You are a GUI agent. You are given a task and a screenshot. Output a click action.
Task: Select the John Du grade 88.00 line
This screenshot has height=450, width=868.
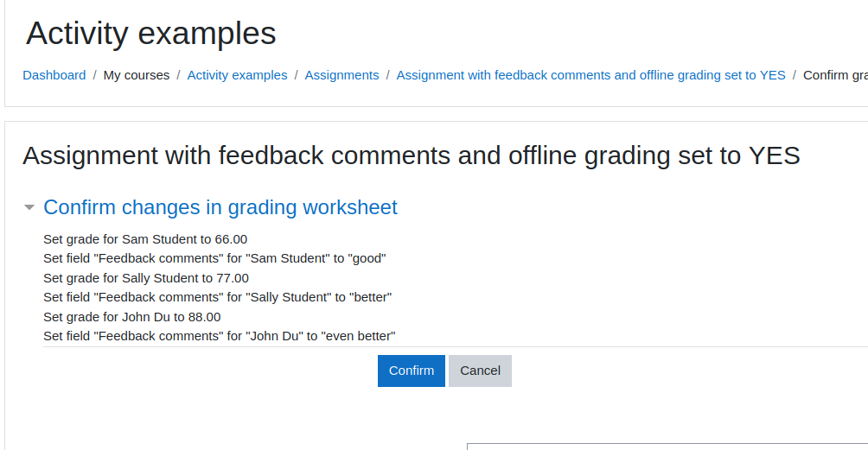[x=132, y=317]
